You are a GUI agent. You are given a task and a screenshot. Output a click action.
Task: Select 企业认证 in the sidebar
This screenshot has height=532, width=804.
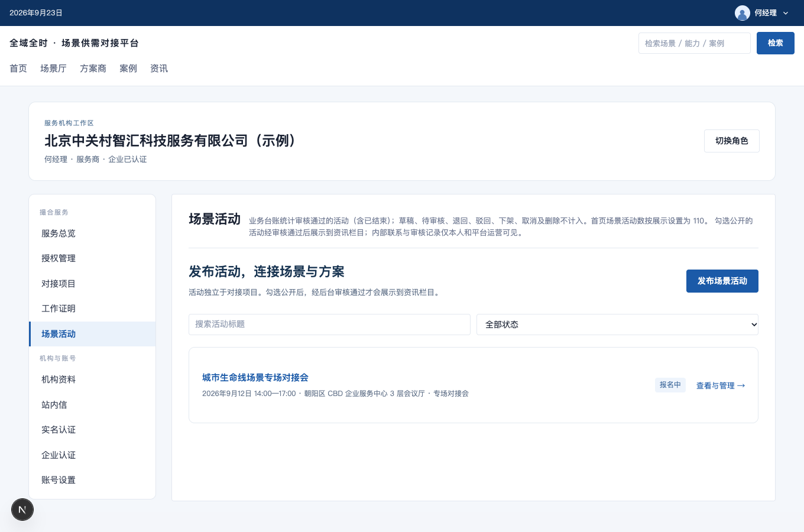92,455
